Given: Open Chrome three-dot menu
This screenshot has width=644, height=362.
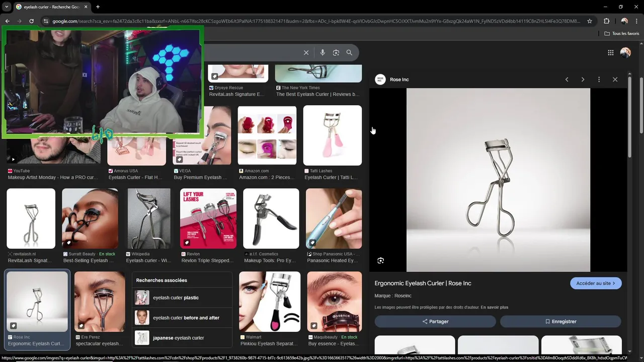Looking at the screenshot, I should pyautogui.click(x=637, y=21).
